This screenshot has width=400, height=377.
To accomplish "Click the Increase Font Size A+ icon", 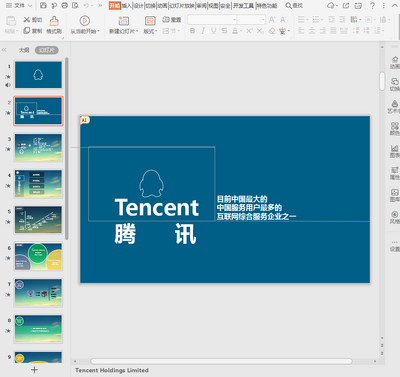I will click(x=272, y=20).
